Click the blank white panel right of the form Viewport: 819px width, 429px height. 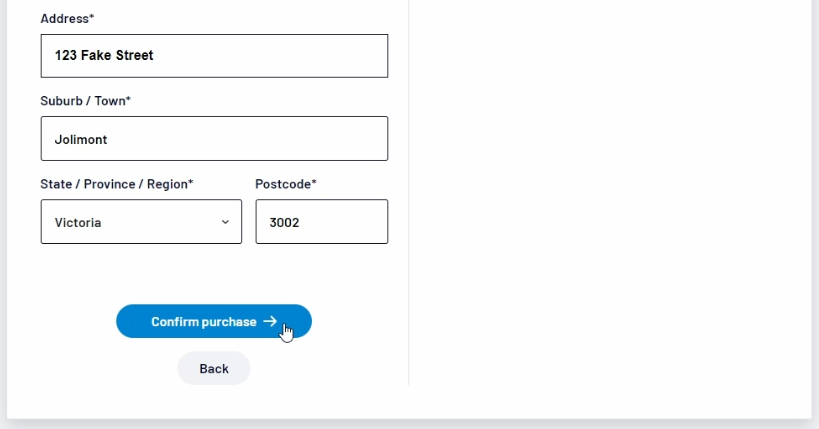[610, 200]
